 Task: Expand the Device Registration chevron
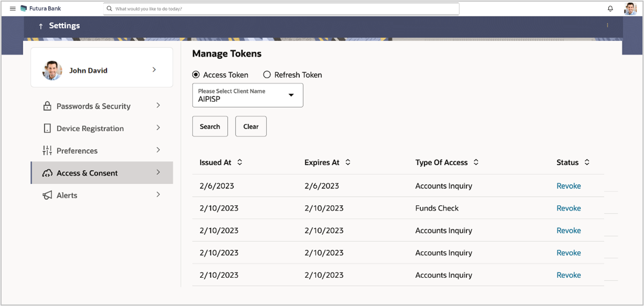[158, 128]
